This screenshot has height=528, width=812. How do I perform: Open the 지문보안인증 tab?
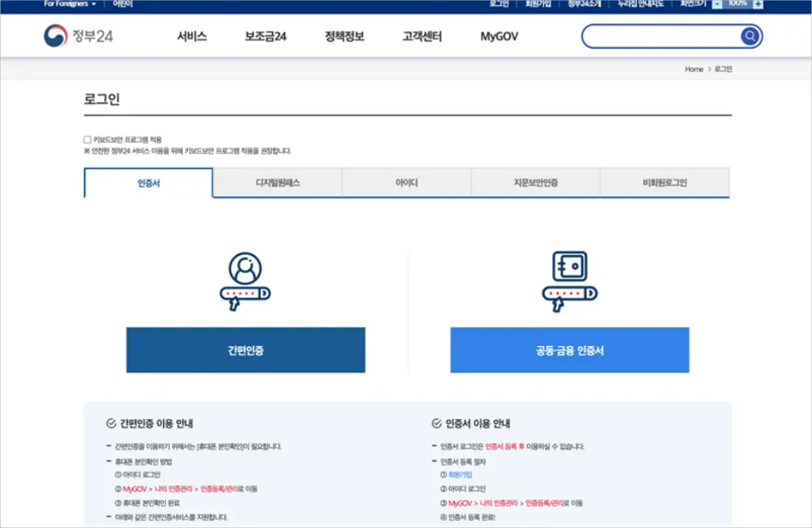(x=535, y=182)
